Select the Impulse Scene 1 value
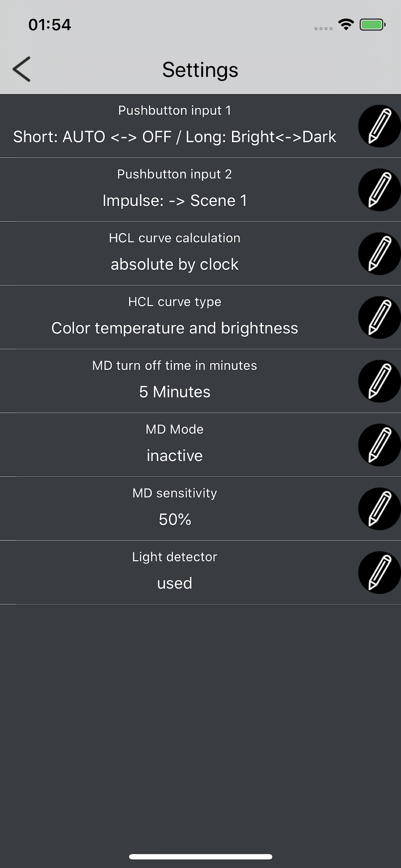 point(174,200)
